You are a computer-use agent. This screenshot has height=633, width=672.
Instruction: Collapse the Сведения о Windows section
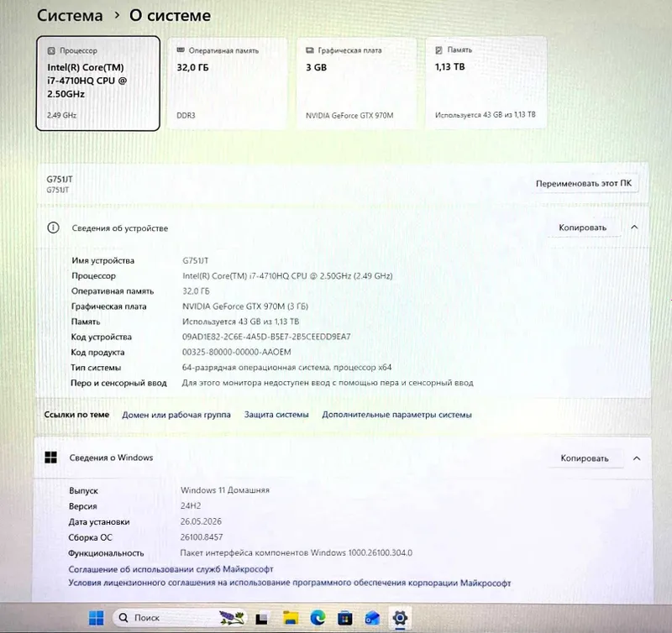coord(637,458)
